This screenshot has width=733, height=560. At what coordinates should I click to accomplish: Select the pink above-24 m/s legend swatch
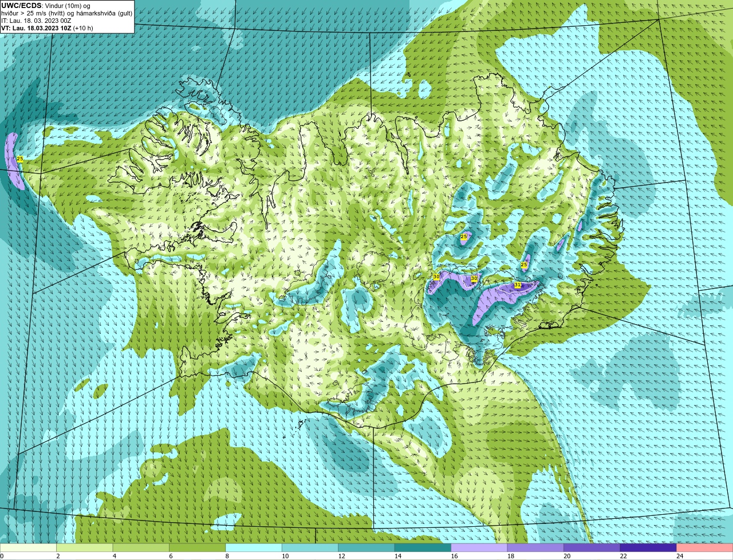pos(705,547)
